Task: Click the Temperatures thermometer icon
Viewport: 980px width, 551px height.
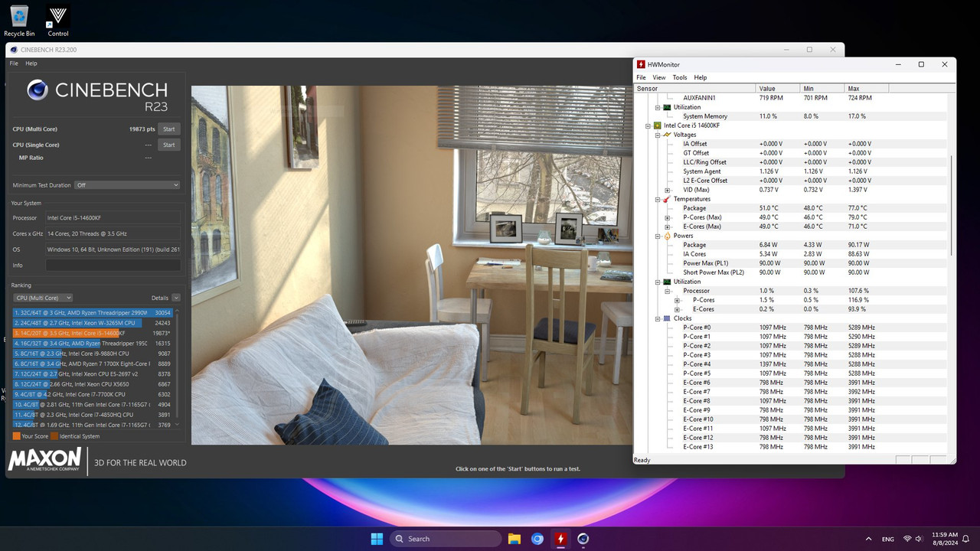Action: 667,199
